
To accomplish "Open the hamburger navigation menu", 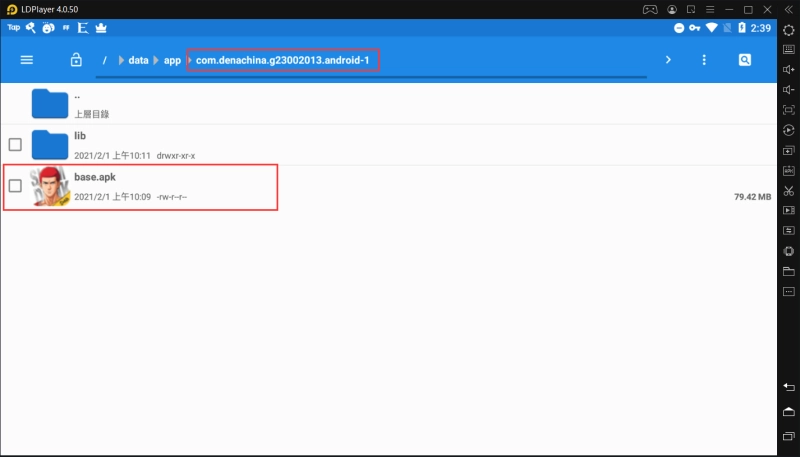I will pyautogui.click(x=27, y=60).
